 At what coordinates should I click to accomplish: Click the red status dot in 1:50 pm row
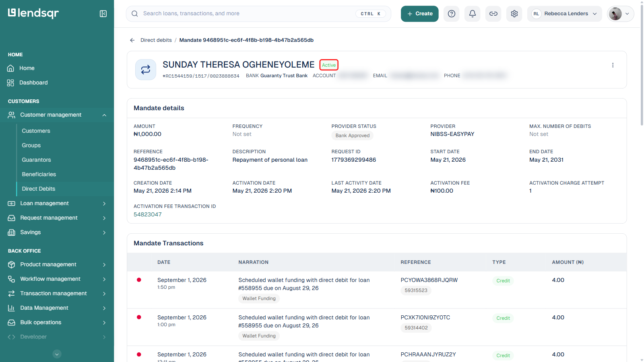139,280
